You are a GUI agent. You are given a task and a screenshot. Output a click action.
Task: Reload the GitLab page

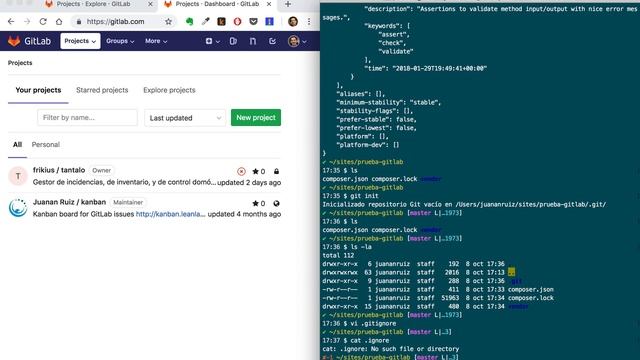point(43,22)
